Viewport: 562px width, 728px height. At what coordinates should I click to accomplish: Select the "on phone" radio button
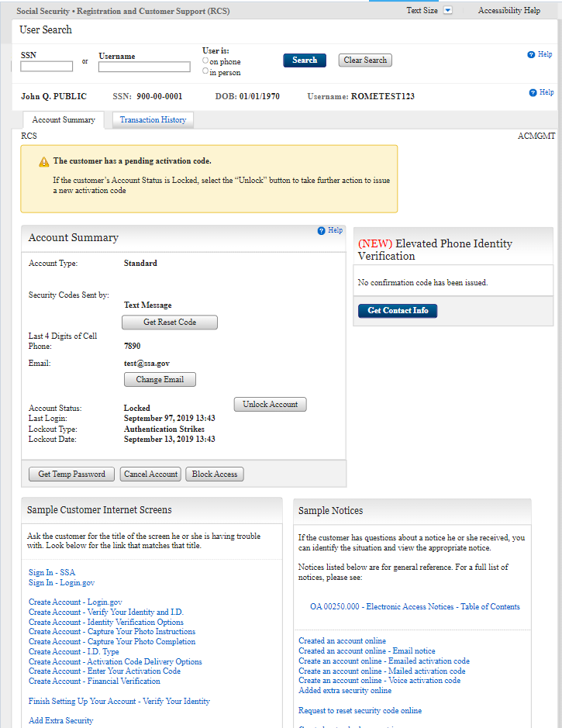(x=205, y=60)
